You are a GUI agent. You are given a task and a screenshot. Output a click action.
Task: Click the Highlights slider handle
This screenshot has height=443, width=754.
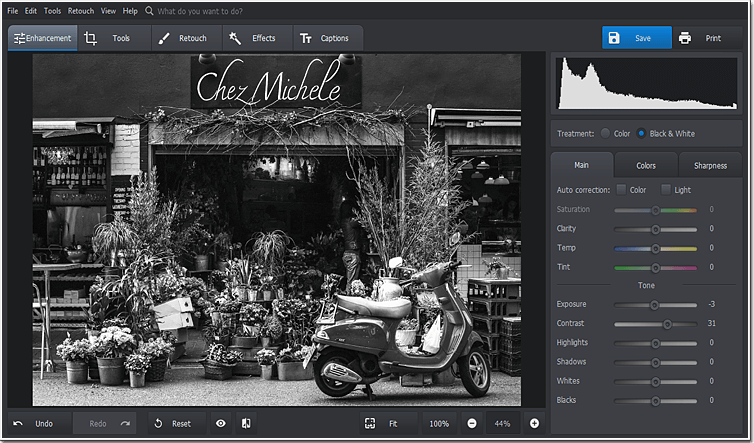click(x=655, y=343)
